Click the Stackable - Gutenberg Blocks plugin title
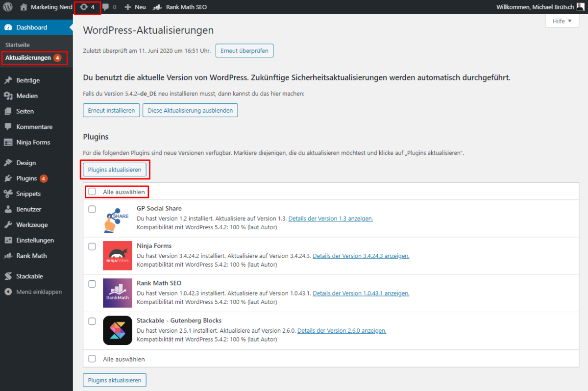 click(x=179, y=320)
